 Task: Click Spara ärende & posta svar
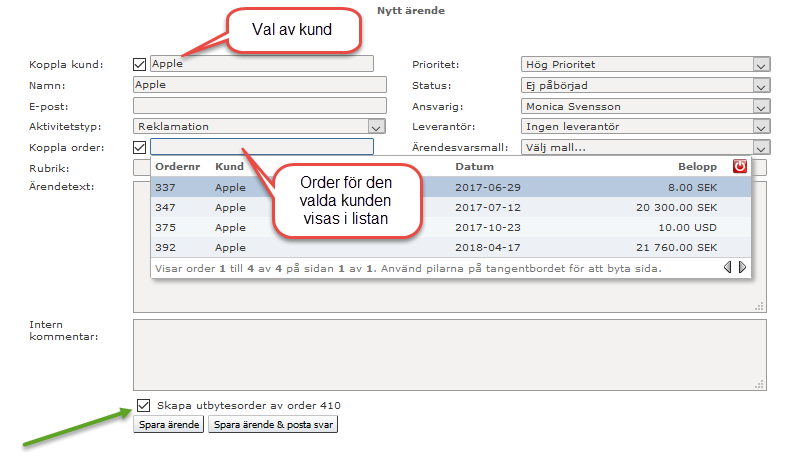coord(273,425)
